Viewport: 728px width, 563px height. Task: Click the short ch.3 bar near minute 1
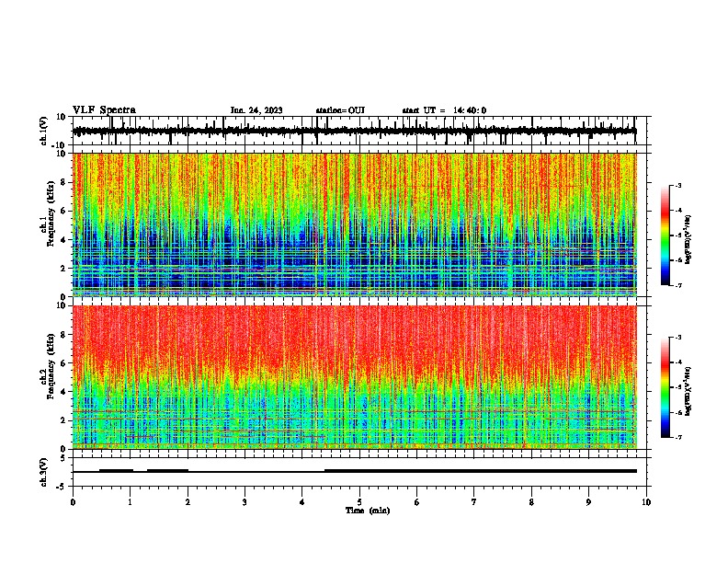pos(116,471)
